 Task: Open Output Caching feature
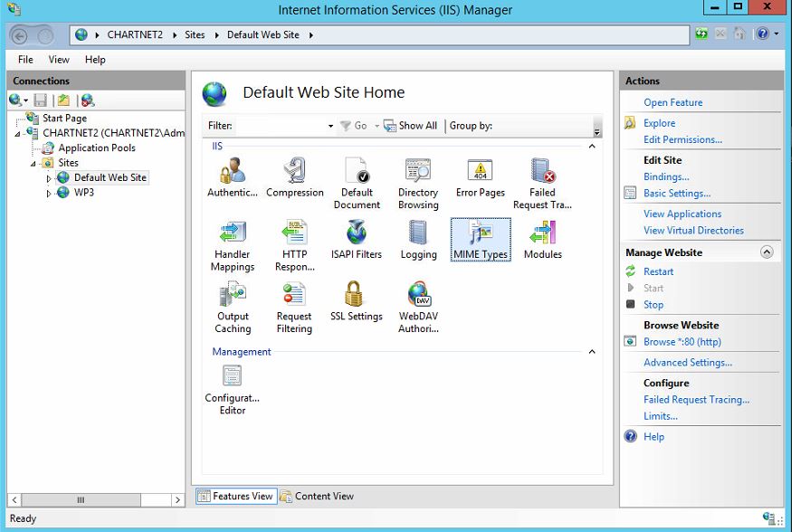(233, 308)
